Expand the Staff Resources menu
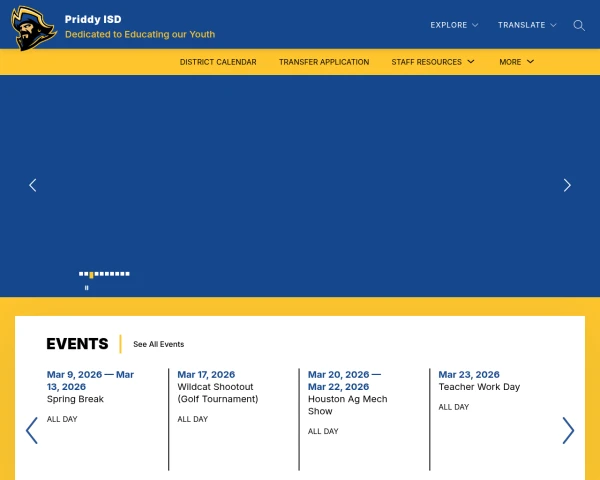The height and width of the screenshot is (480, 600). pyautogui.click(x=433, y=62)
